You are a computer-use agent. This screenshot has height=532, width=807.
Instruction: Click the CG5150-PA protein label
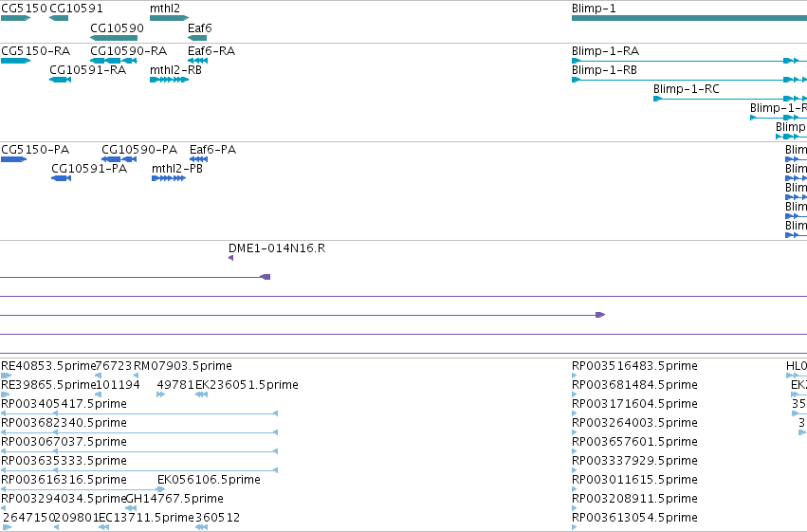35,150
